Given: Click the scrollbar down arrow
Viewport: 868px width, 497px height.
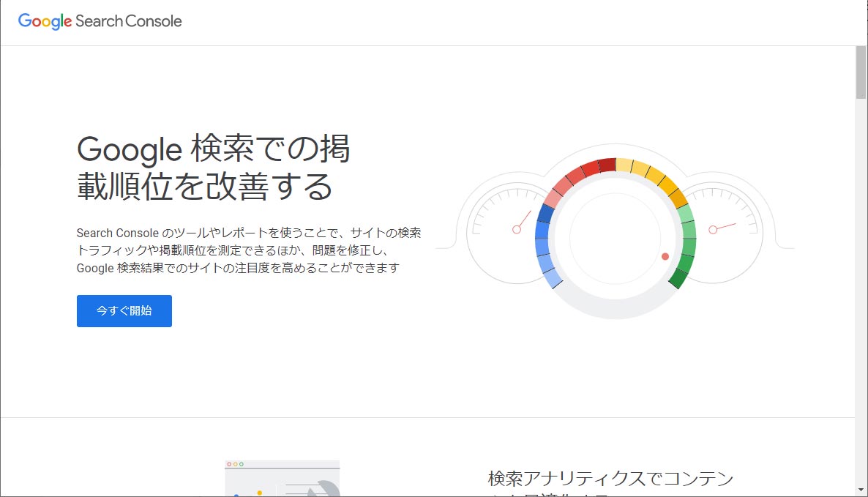Looking at the screenshot, I should click(861, 490).
